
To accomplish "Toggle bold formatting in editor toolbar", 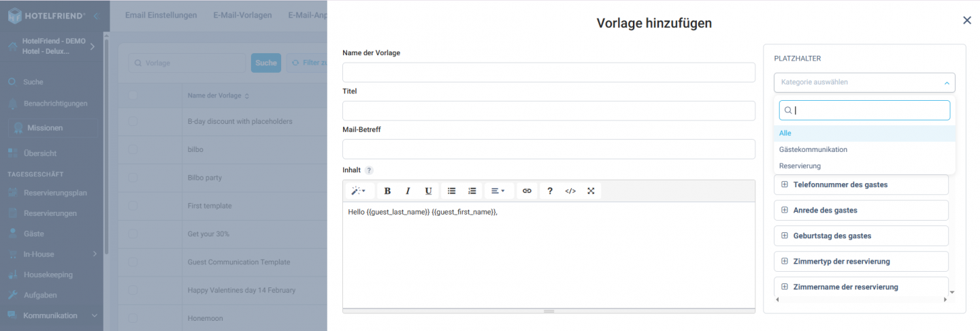I will coord(387,191).
